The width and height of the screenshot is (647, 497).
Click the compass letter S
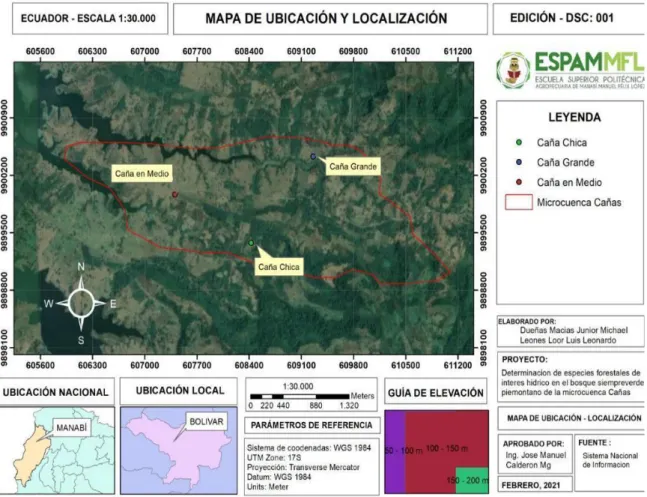pyautogui.click(x=81, y=340)
